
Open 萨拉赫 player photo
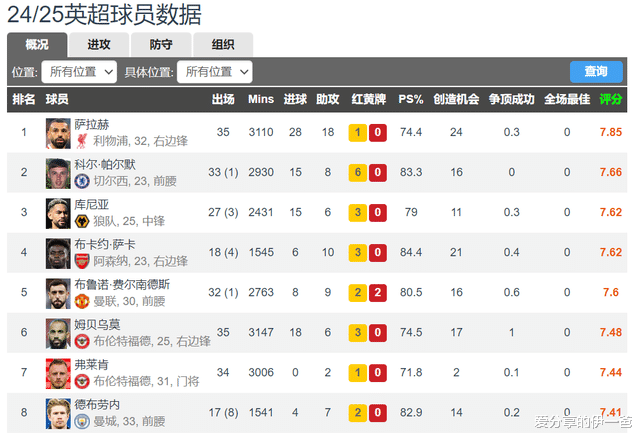58,133
